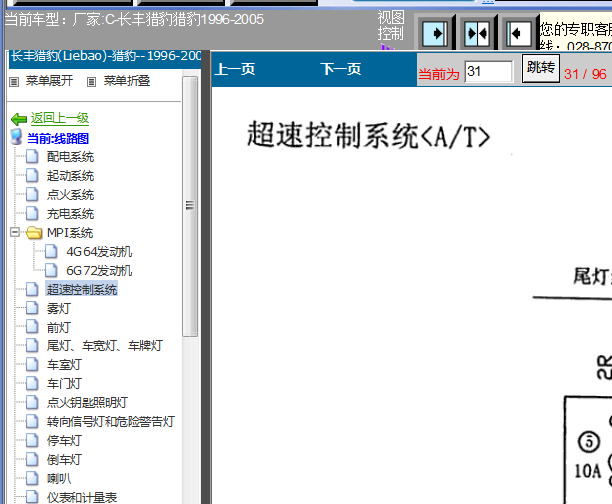Click the document icon beside 车门灯
This screenshot has width=612, height=504.
coord(32,383)
